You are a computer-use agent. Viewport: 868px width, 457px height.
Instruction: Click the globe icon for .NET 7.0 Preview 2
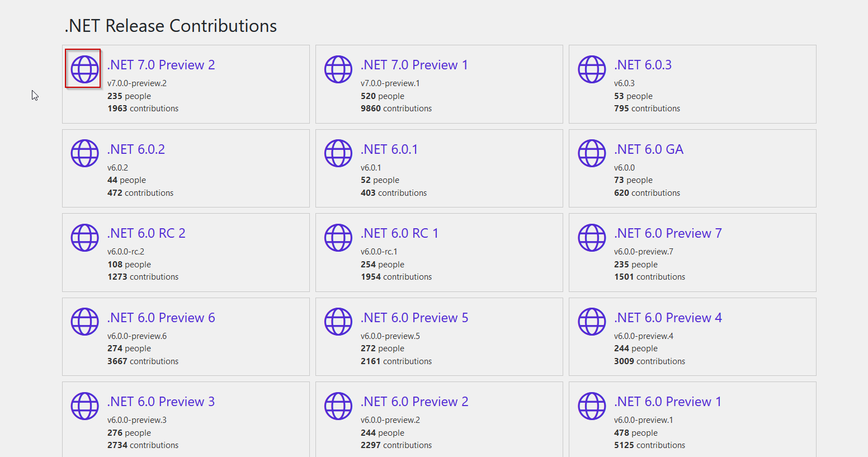pyautogui.click(x=83, y=69)
